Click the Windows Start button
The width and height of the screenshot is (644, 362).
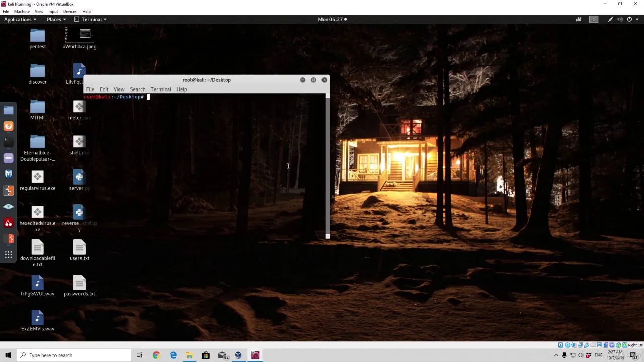point(8,355)
